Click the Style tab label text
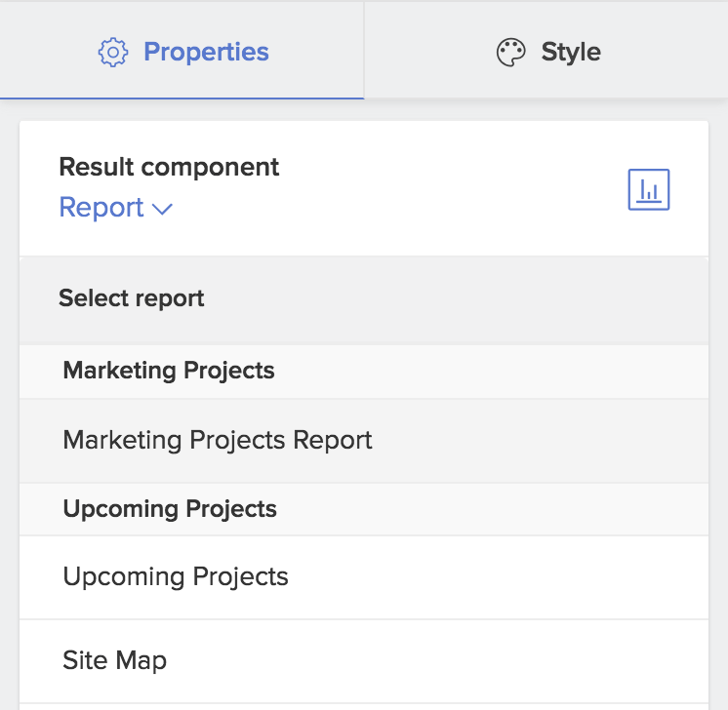 pos(571,52)
